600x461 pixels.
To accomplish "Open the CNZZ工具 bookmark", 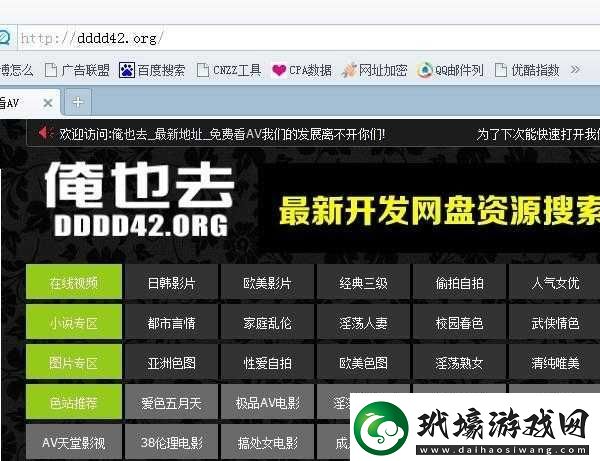I will (x=229, y=70).
